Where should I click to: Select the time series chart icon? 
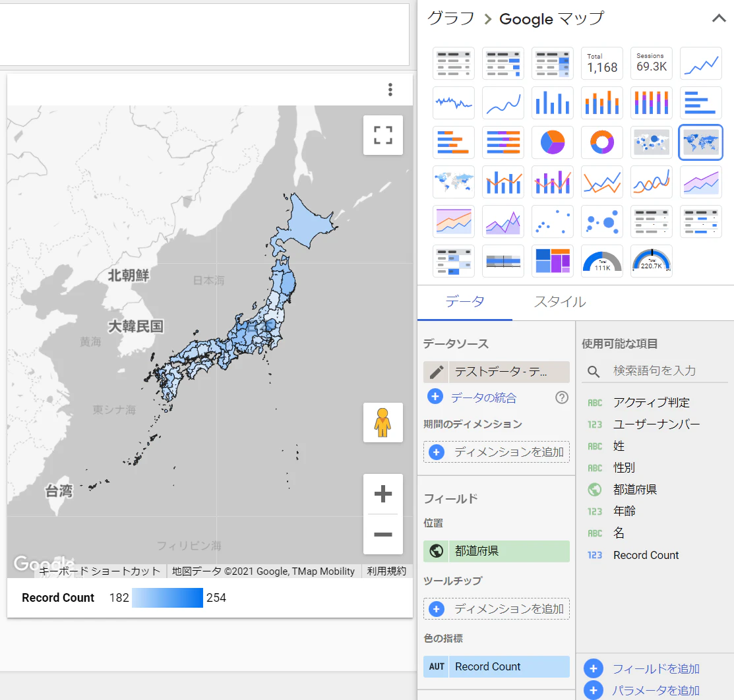[701, 63]
